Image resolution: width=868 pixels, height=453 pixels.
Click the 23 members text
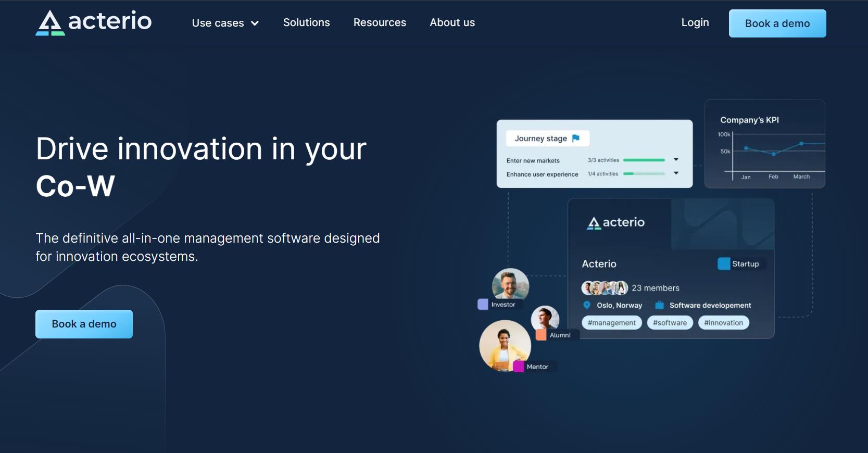656,288
